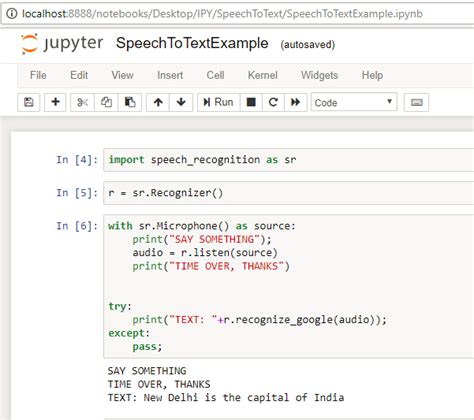Copy selected cells icon
474x420 pixels.
point(106,102)
